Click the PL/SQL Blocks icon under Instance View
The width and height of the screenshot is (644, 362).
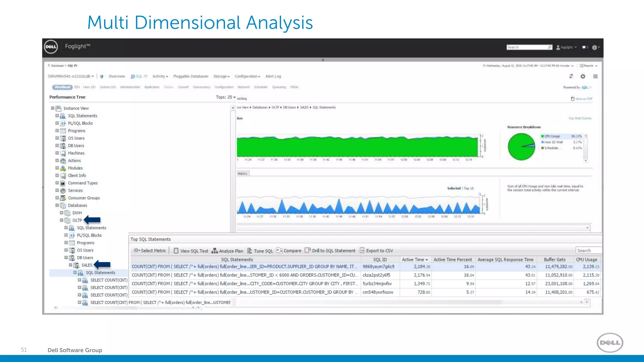63,123
